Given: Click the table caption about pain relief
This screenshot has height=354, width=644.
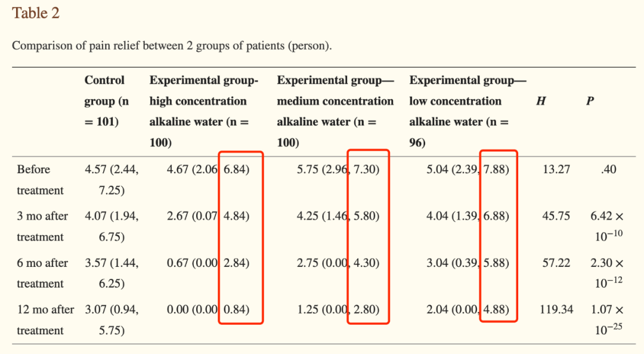Looking at the screenshot, I should click(x=172, y=45).
